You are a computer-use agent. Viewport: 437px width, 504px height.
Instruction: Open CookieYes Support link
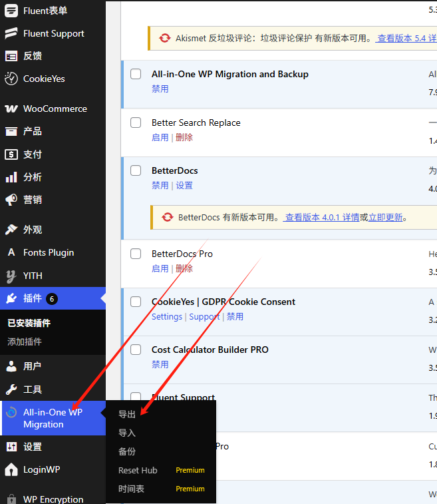(204, 317)
